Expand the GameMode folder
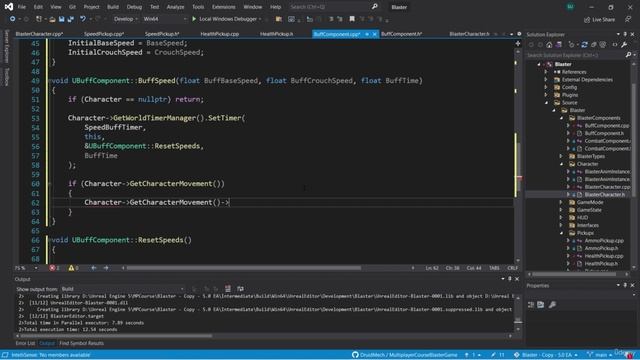Screen dimensions: 640x360 click(x=561, y=202)
